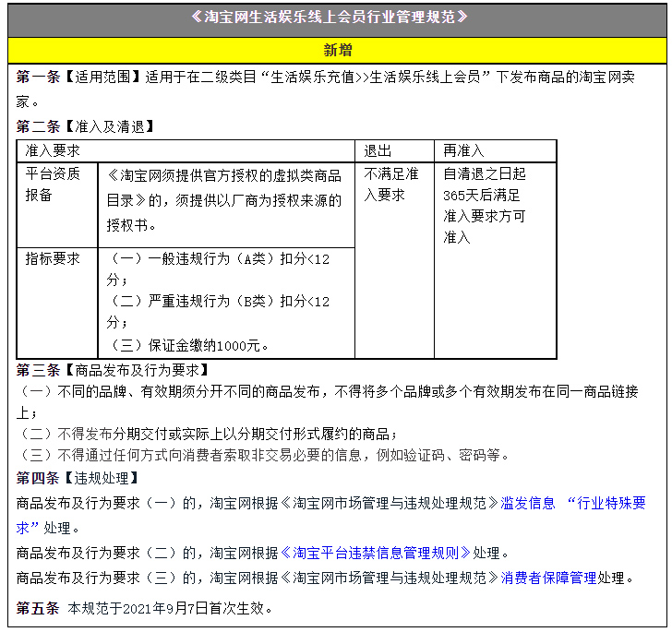
Task: Click the 严重违规行为(B类)扣分<12 line
Action: pos(219,301)
